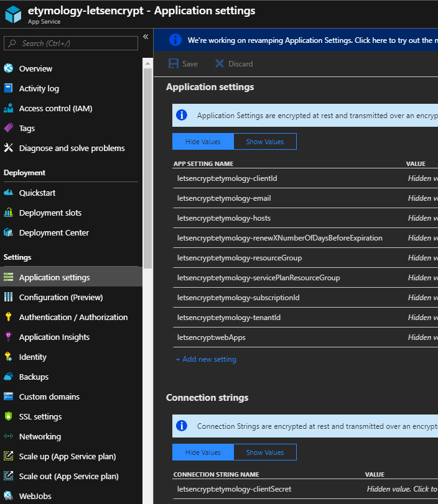Collapse the sidebar with double chevron
438x504 pixels.
[x=146, y=37]
